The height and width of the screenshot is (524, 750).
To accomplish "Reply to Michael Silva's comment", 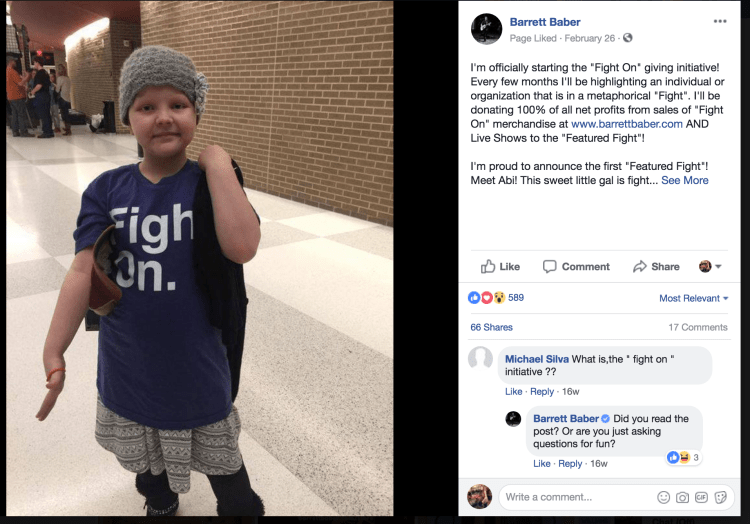I will click(541, 392).
